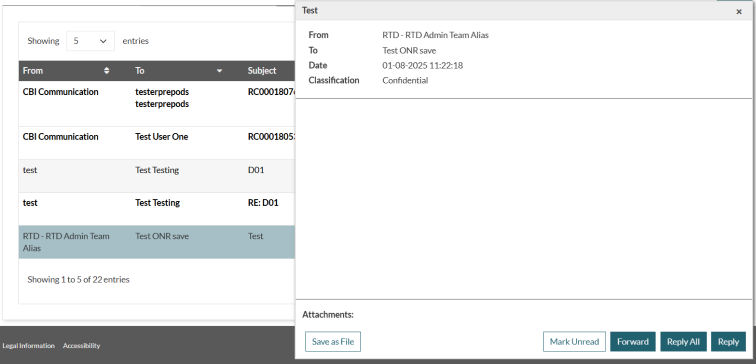The image size is (756, 364).
Task: Forward the Test message
Action: click(x=633, y=342)
